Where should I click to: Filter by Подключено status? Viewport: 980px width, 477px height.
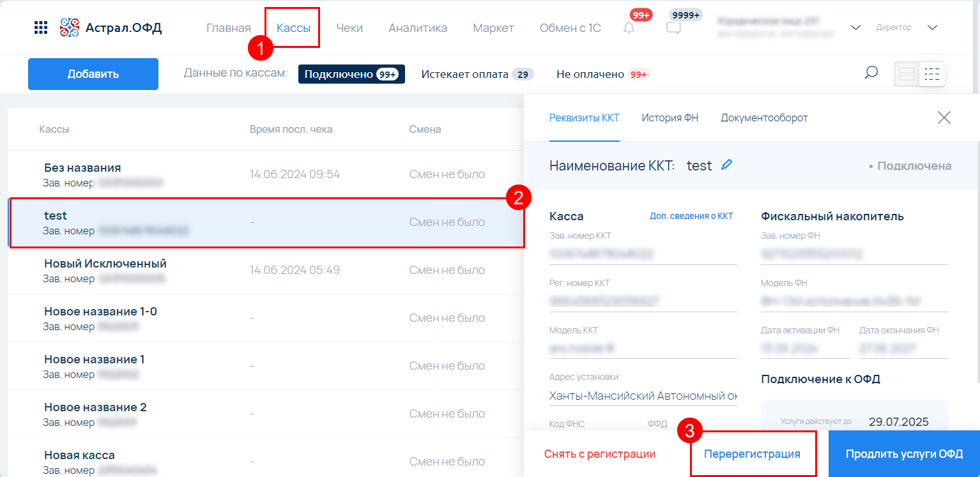pos(351,74)
